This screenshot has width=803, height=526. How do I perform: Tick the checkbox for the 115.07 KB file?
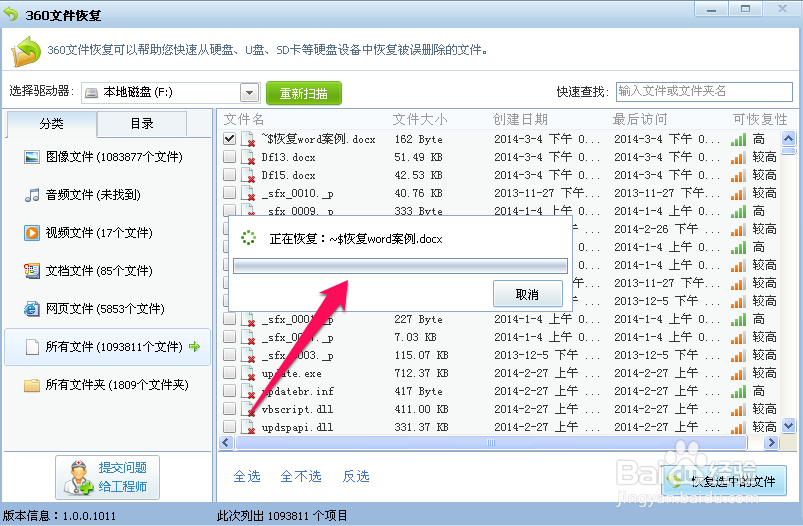point(229,354)
